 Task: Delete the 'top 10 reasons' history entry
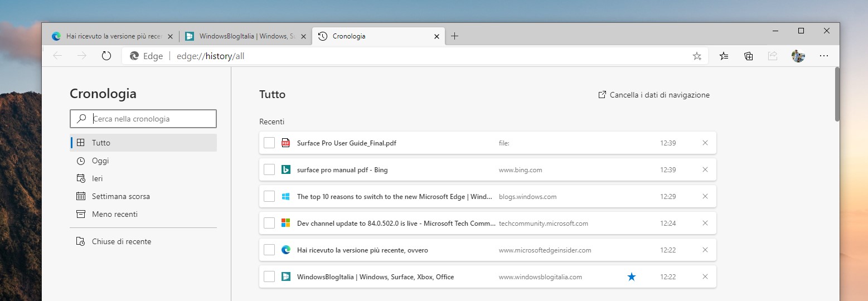click(x=705, y=196)
